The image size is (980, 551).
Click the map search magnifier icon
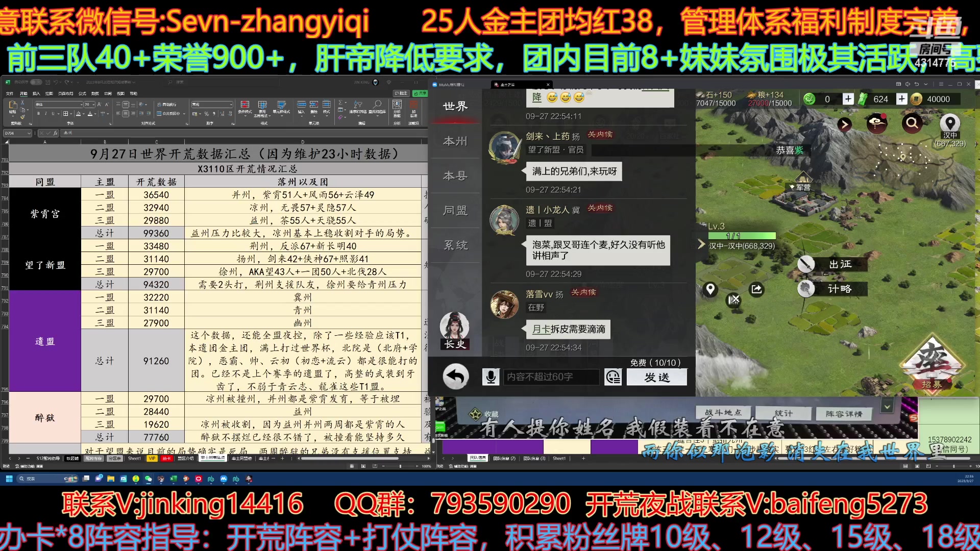click(x=912, y=123)
